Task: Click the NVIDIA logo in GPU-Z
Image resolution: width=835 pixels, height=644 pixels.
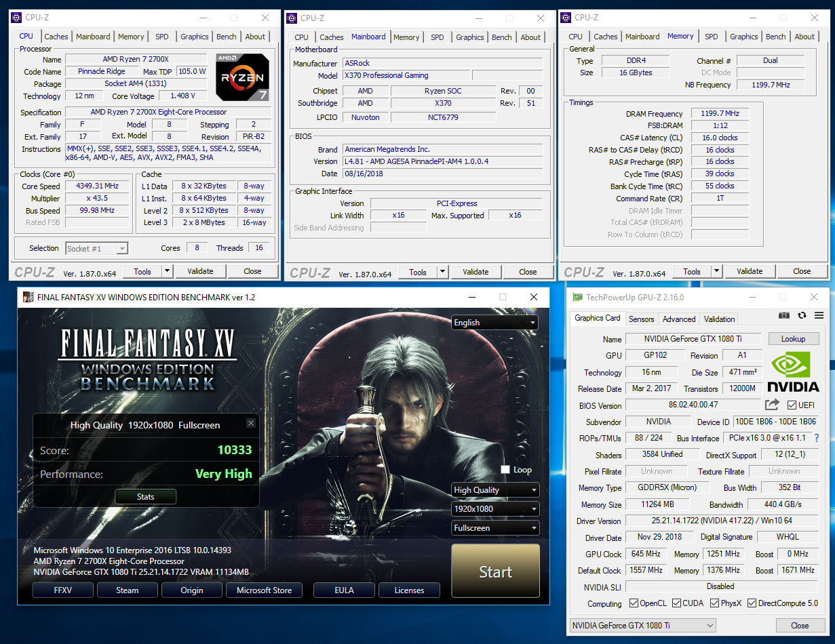Action: click(793, 371)
